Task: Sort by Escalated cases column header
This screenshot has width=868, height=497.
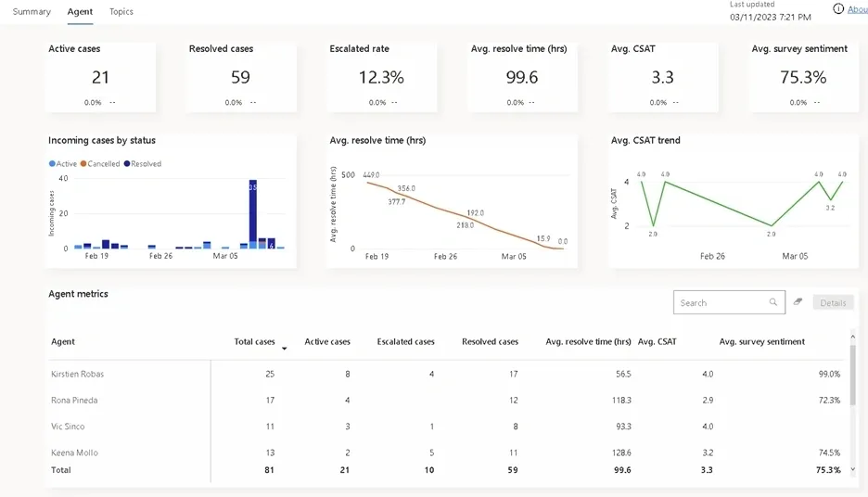Action: [x=405, y=341]
